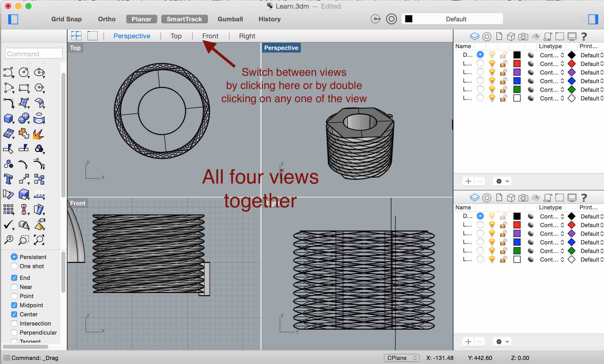Select the Top viewport tab
The width and height of the screenshot is (604, 364).
pyautogui.click(x=175, y=36)
